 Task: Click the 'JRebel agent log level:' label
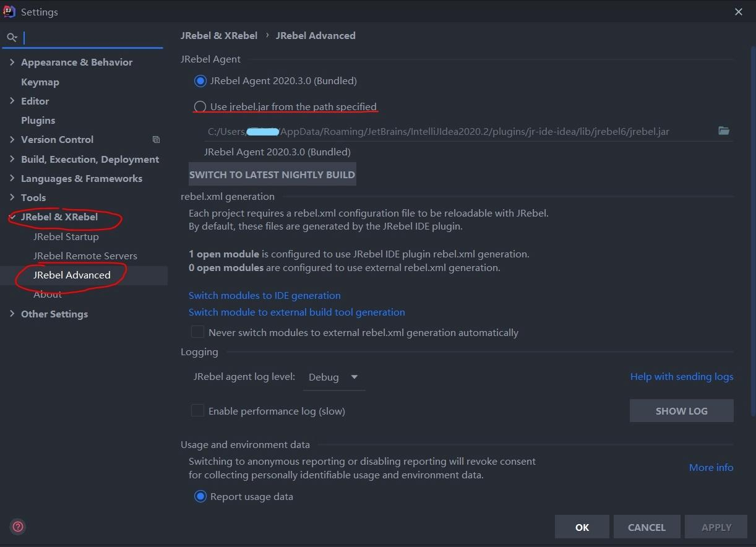(x=244, y=376)
